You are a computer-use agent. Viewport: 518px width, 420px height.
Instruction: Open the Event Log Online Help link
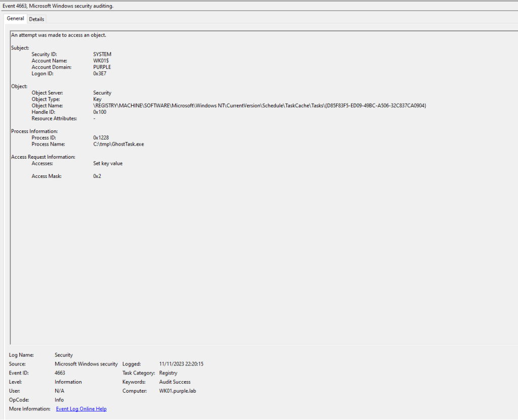81,409
